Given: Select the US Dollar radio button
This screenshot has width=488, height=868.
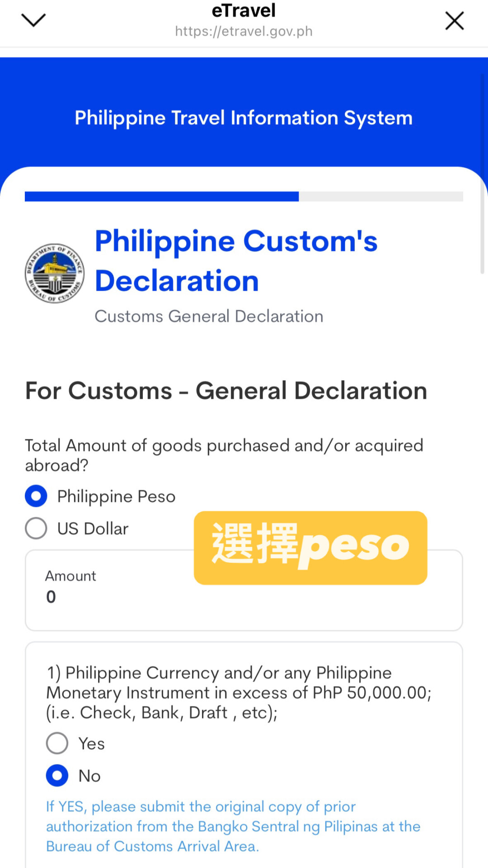Looking at the screenshot, I should pyautogui.click(x=36, y=528).
